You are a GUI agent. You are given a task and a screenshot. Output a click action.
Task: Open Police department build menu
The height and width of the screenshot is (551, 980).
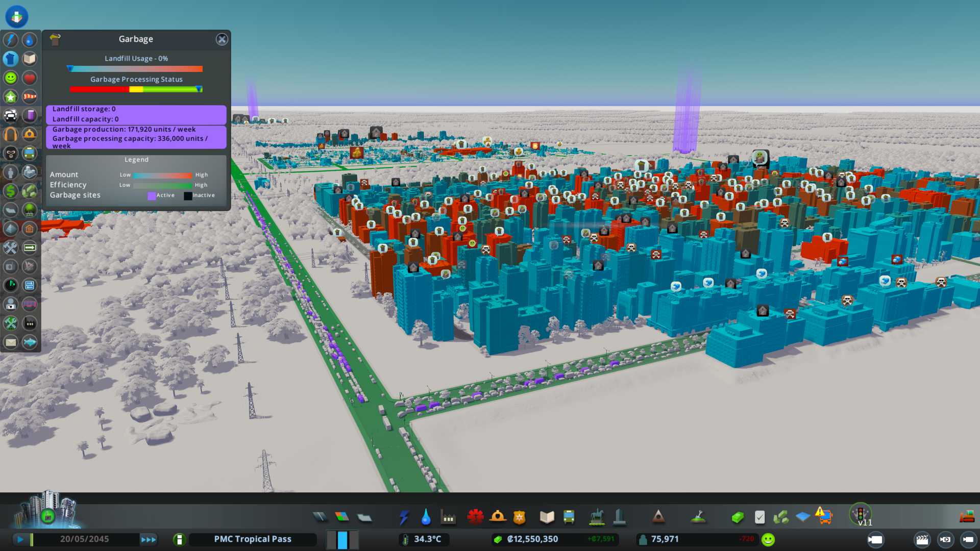click(x=519, y=517)
